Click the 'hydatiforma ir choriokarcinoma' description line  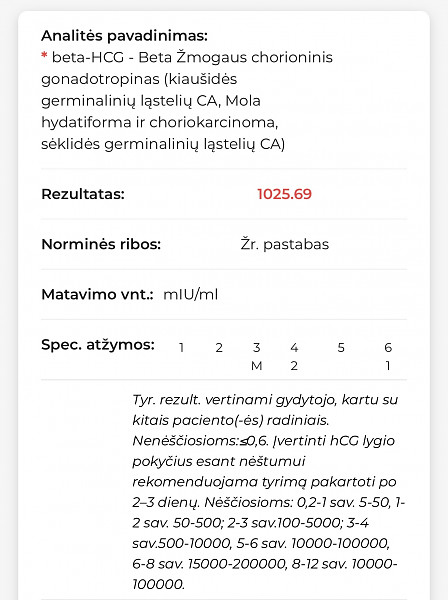tap(160, 122)
